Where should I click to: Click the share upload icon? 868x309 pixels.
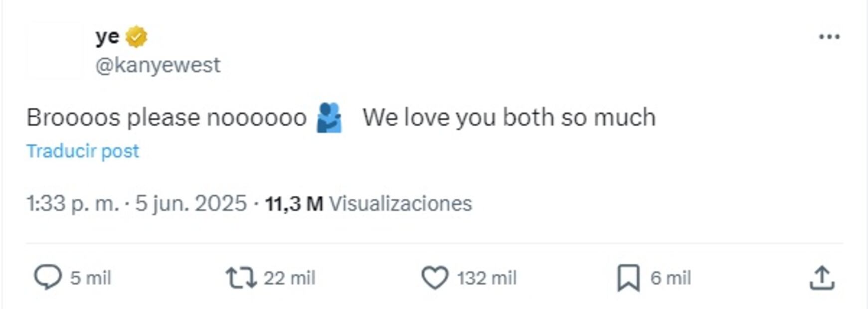[x=821, y=278]
